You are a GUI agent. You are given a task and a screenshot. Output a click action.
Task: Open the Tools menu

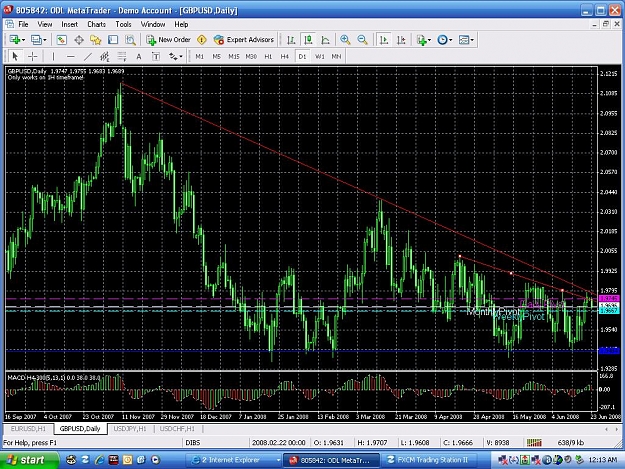pos(123,24)
